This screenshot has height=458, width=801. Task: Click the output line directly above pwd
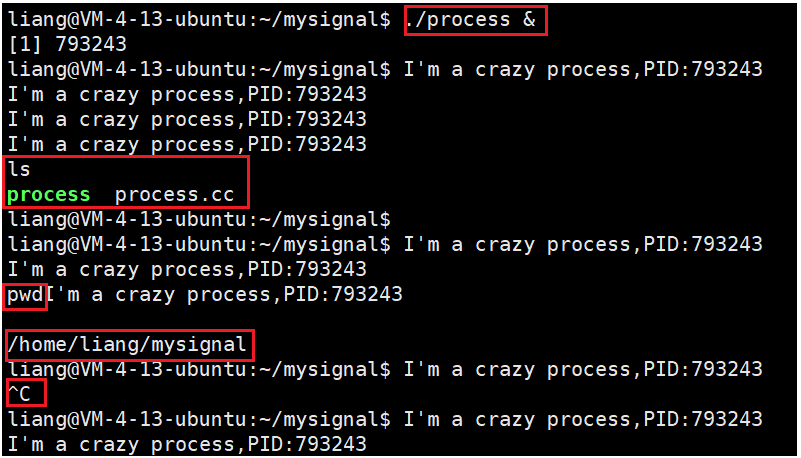186,269
